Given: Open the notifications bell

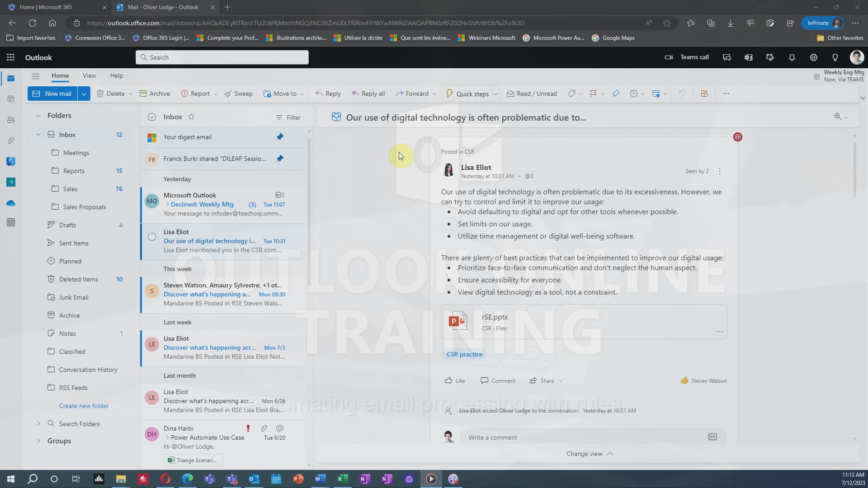Looking at the screenshot, I should coord(792,57).
